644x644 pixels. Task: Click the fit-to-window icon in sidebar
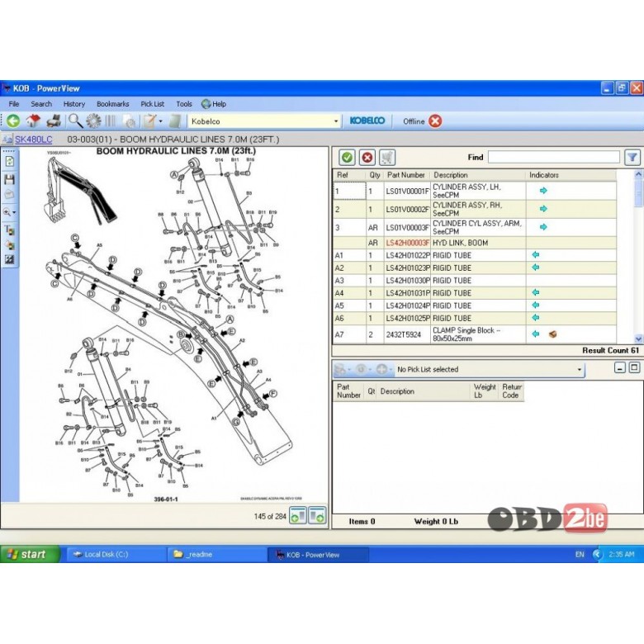pos(9,259)
